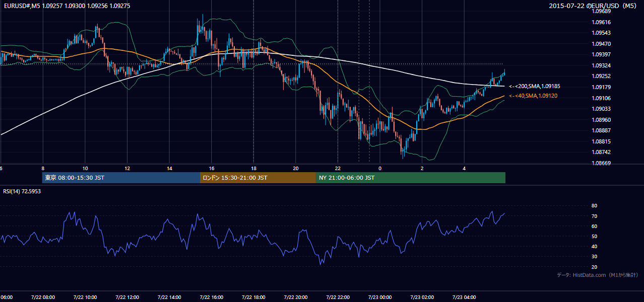This screenshot has width=644, height=302.
Task: Click hour marker 12 under price chart
Action: tap(127, 169)
